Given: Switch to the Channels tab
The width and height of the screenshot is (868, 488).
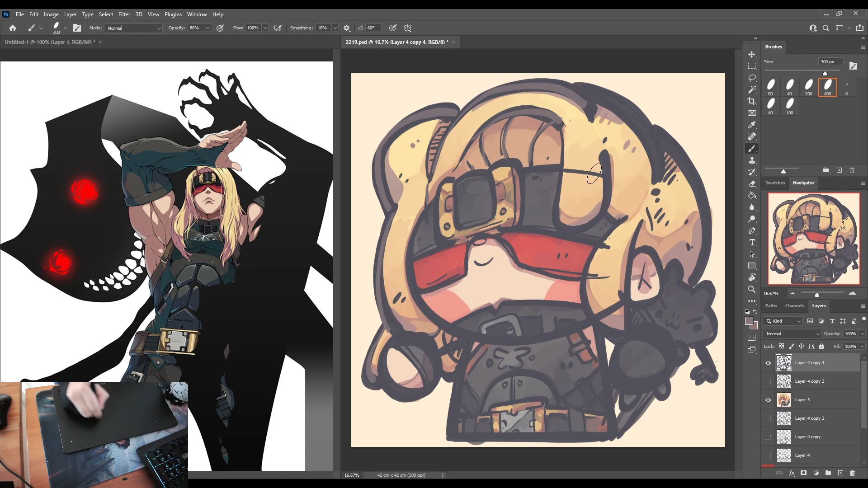Looking at the screenshot, I should point(794,306).
